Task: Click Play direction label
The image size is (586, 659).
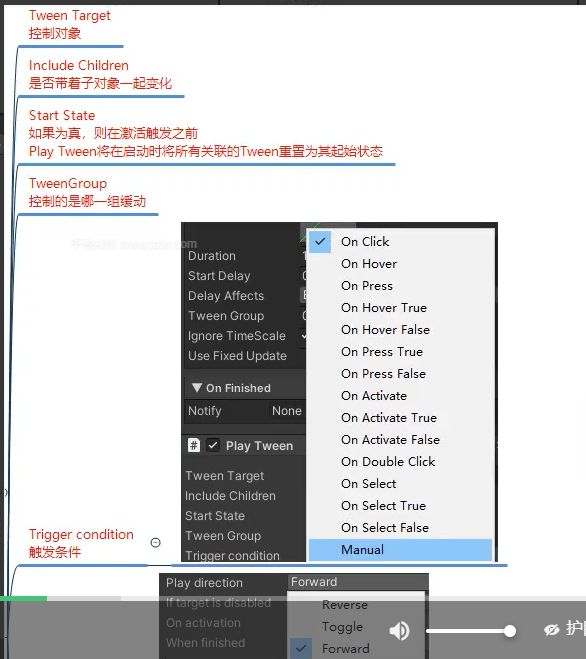Action: pos(204,583)
